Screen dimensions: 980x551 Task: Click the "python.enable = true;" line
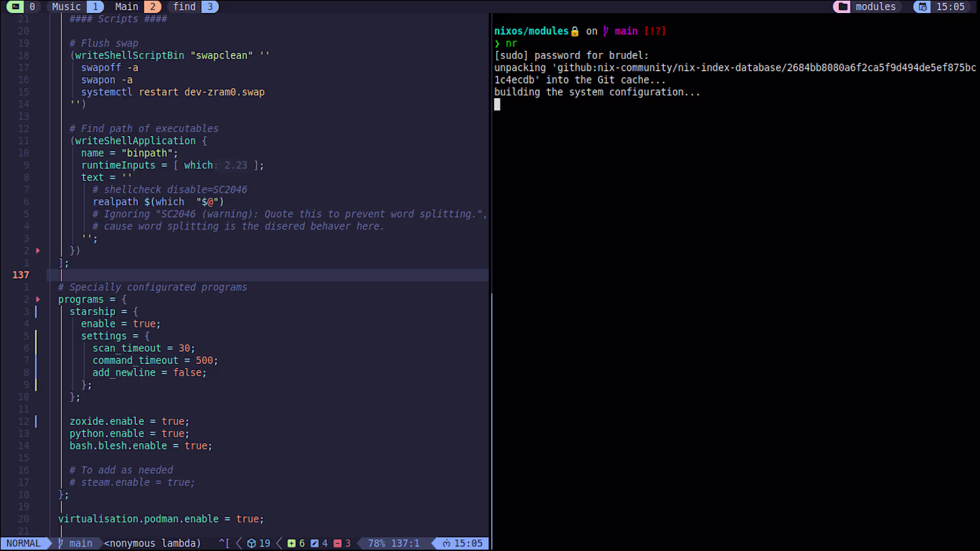click(x=129, y=434)
